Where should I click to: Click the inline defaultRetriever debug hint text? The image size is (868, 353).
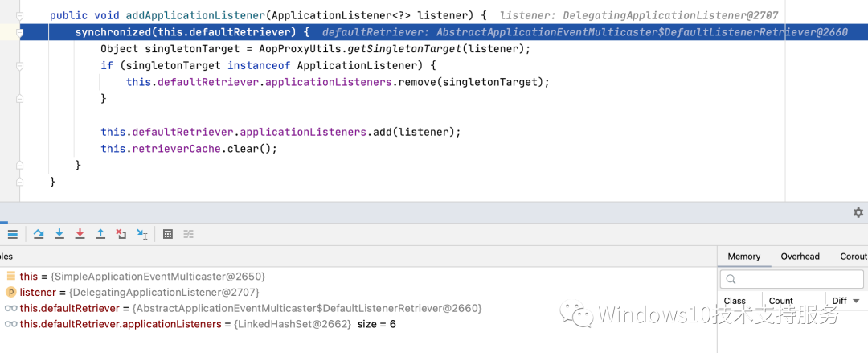pyautogui.click(x=584, y=33)
